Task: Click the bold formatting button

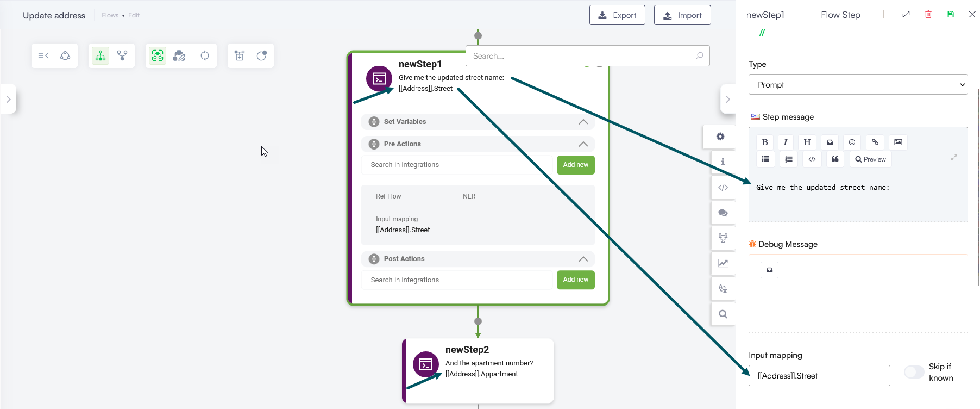Action: point(765,142)
